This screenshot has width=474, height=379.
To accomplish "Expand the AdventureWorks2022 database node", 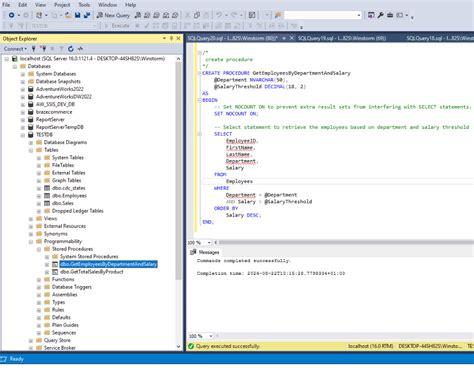I will [x=23, y=89].
